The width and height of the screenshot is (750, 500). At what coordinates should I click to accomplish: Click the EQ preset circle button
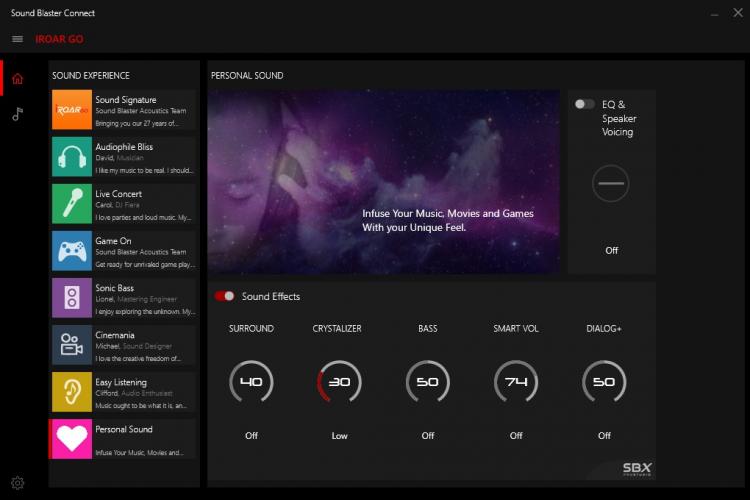610,183
